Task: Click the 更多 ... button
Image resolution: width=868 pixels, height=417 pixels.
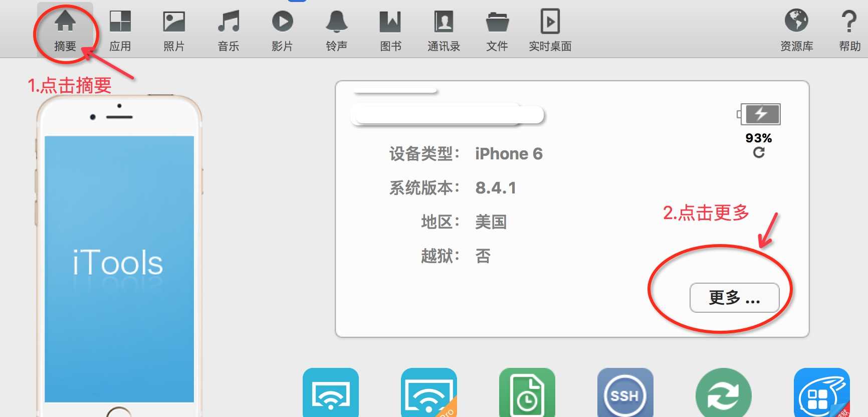Action: coord(734,298)
